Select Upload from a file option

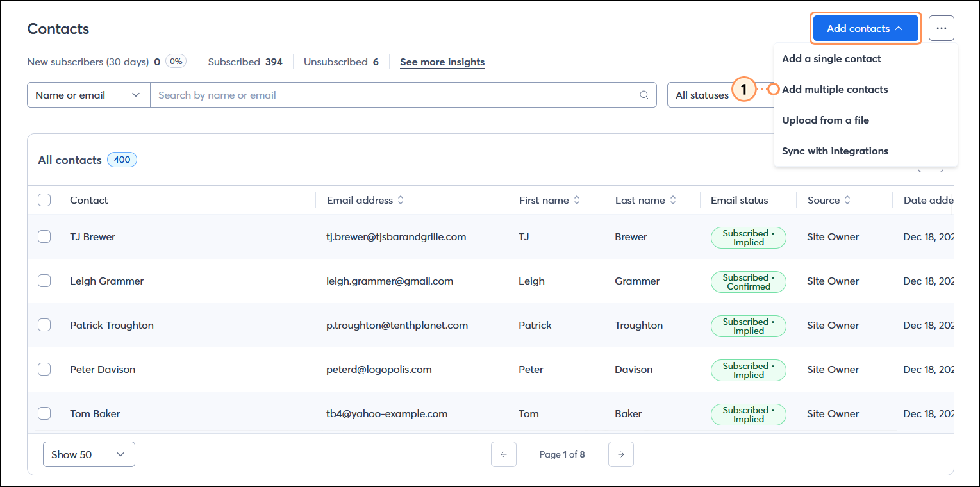825,120
